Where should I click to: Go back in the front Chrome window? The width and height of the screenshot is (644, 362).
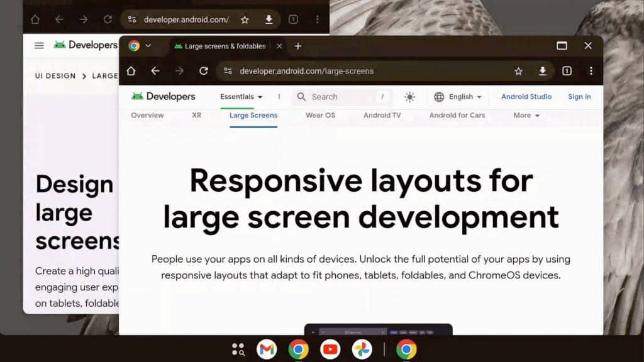coord(155,71)
